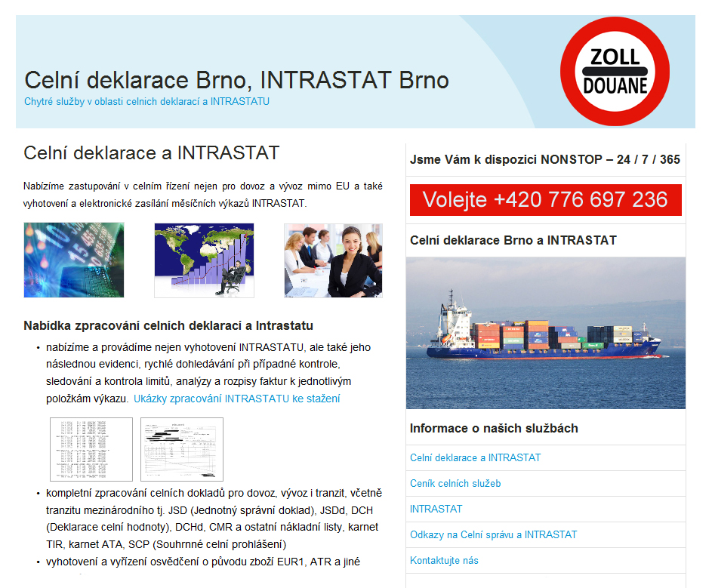The image size is (712, 588).
Task: Click the sidebar heading Informace o našich službách
Action: tap(494, 428)
